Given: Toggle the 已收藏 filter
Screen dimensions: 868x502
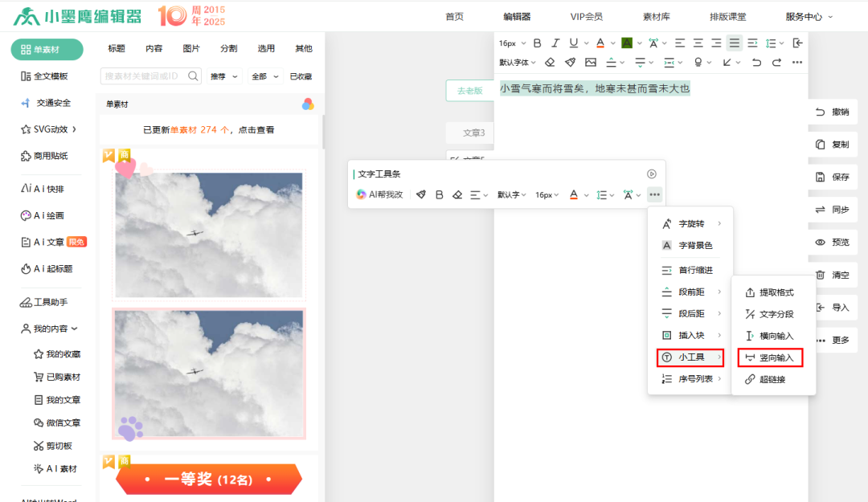Looking at the screenshot, I should 301,76.
